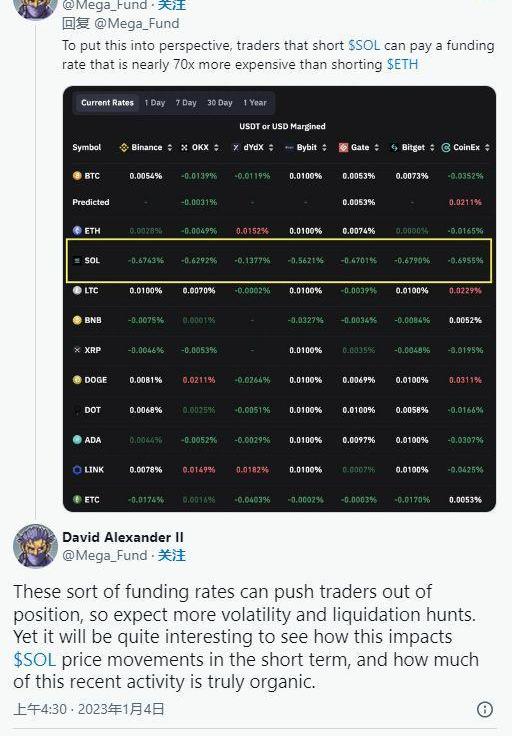The image size is (512, 736).
Task: Click the DOGE coin icon
Action: click(x=77, y=380)
